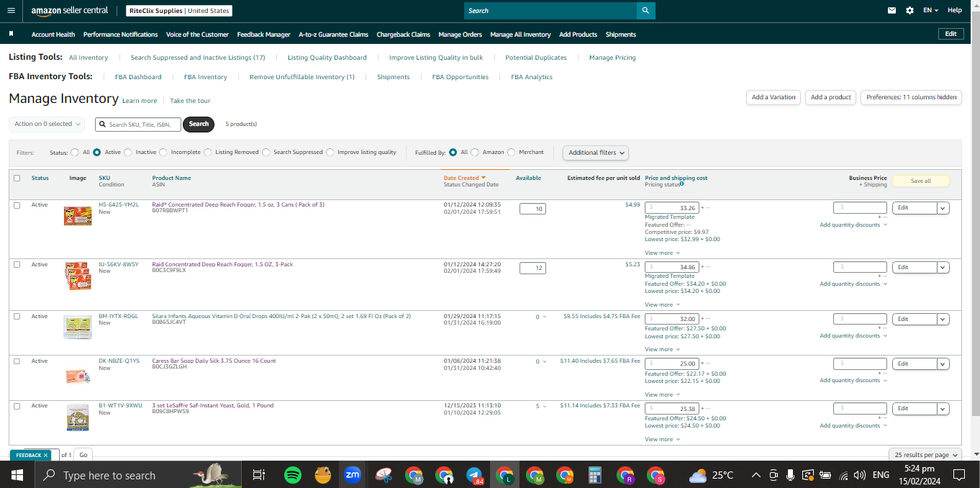This screenshot has width=980, height=488.
Task: Open the Manage Pricing listing tool
Action: (612, 58)
